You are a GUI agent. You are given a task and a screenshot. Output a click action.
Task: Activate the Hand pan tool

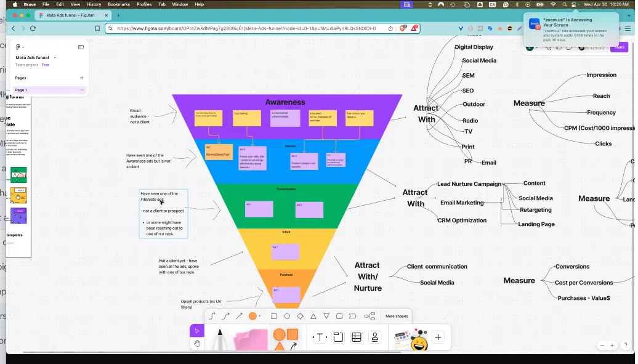(x=197, y=343)
